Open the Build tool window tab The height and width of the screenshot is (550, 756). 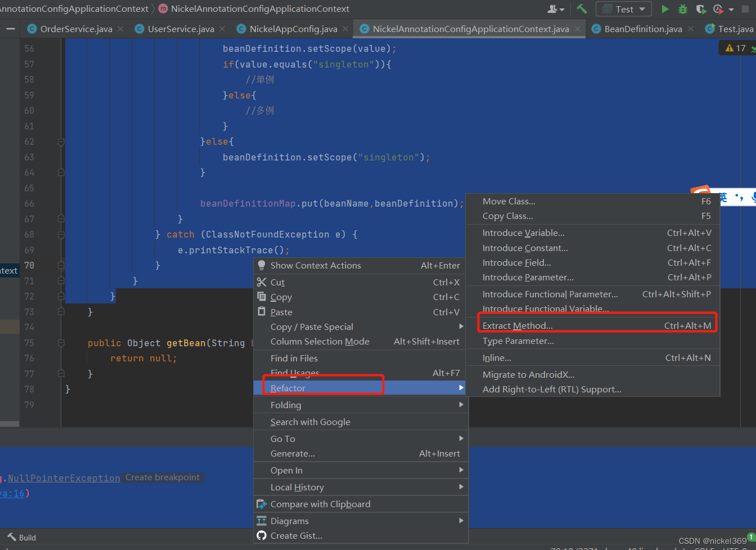(22, 537)
